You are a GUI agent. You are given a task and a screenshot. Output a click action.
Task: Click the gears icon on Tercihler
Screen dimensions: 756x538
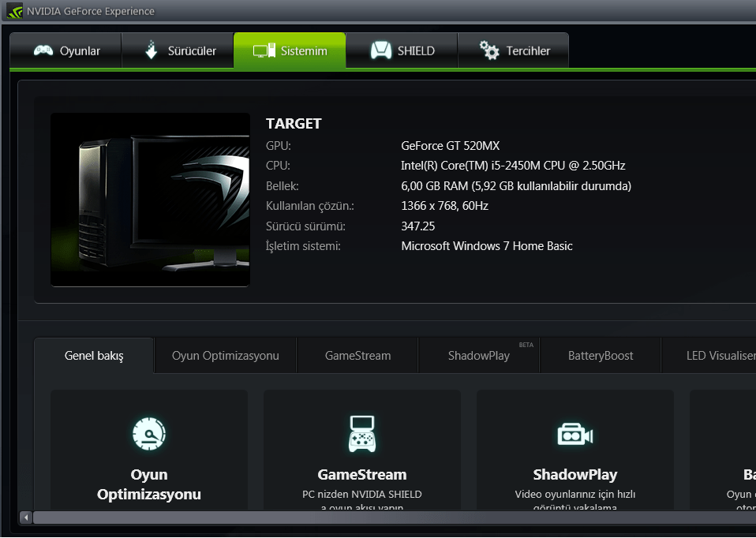[x=489, y=50]
